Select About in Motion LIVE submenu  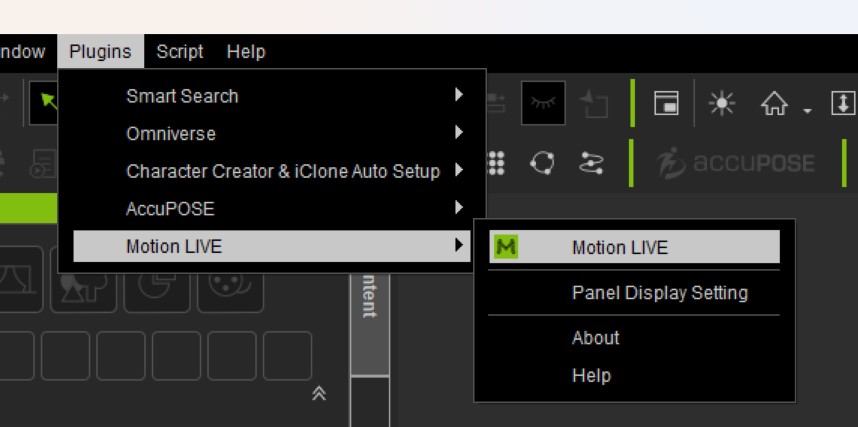595,338
